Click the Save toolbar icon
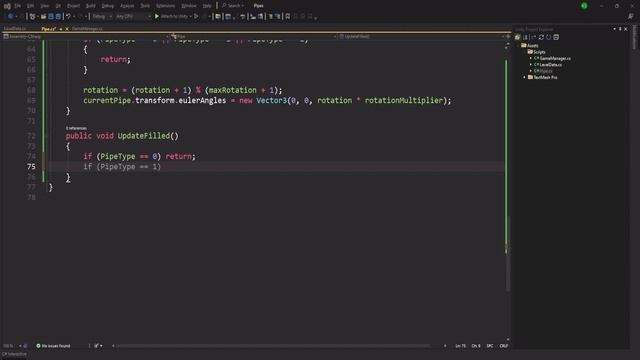Image resolution: width=640 pixels, height=360 pixels. pos(51,16)
